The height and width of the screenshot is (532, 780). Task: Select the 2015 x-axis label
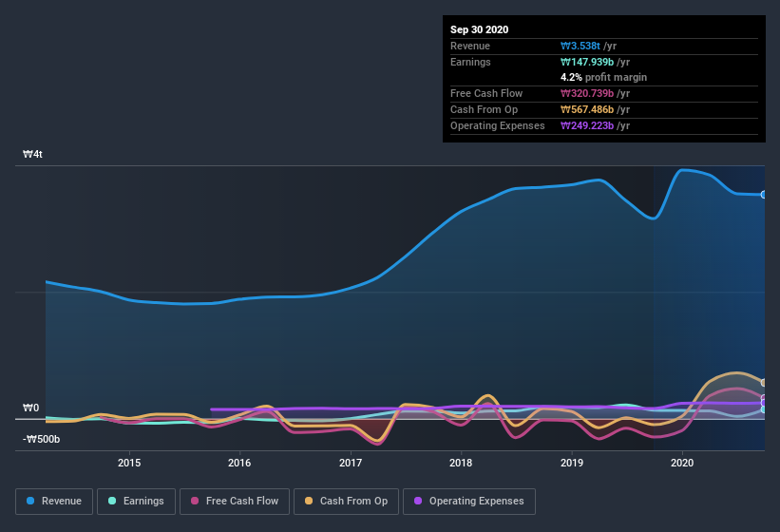click(x=129, y=463)
